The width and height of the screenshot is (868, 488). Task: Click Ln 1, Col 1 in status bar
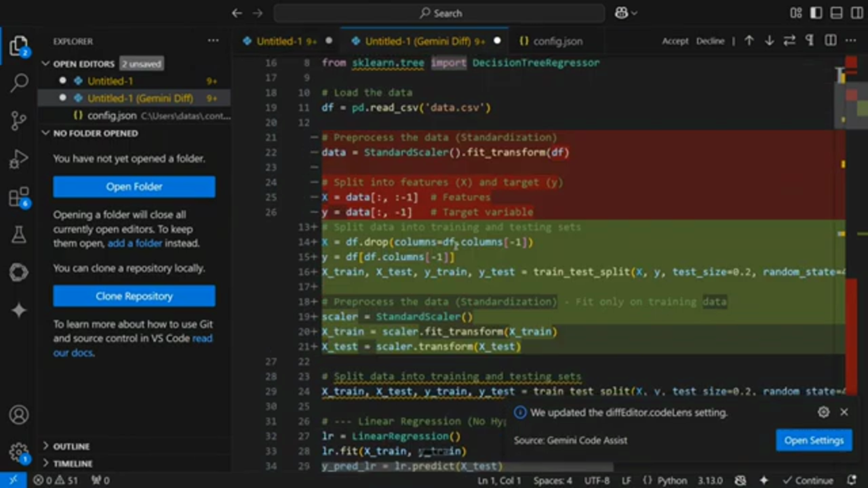499,481
